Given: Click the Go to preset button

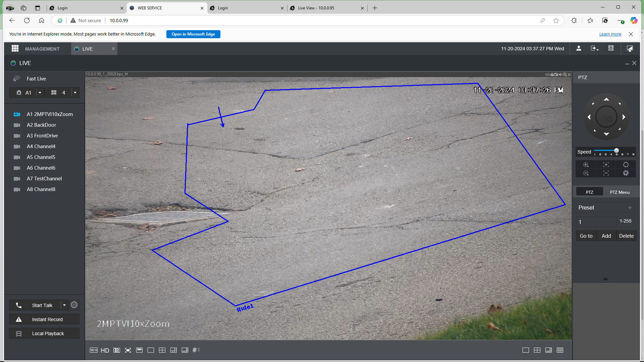Looking at the screenshot, I should point(586,236).
